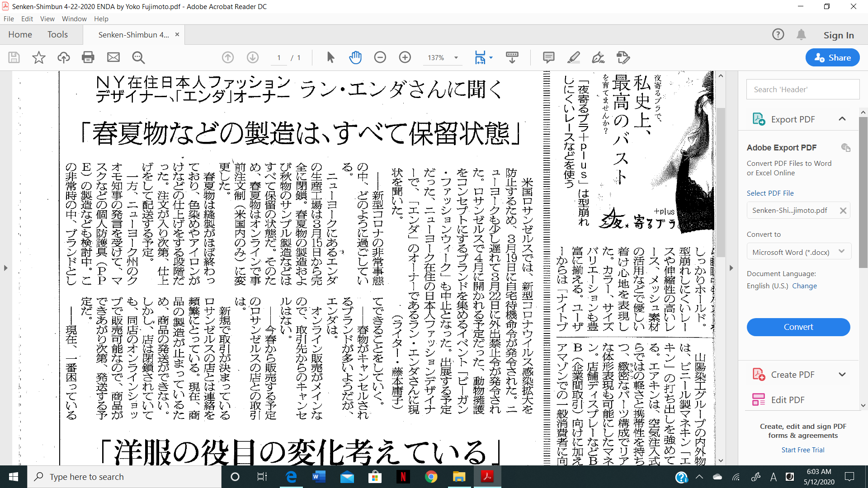Click inside the Search 'Header' field
The image size is (868, 488).
coord(802,89)
